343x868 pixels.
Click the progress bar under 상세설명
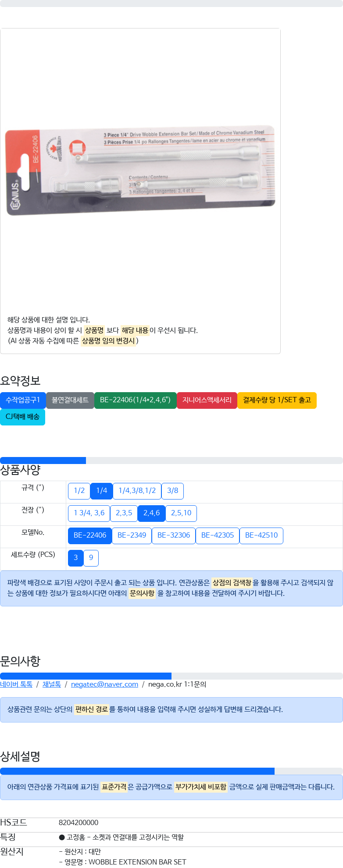coord(171,771)
